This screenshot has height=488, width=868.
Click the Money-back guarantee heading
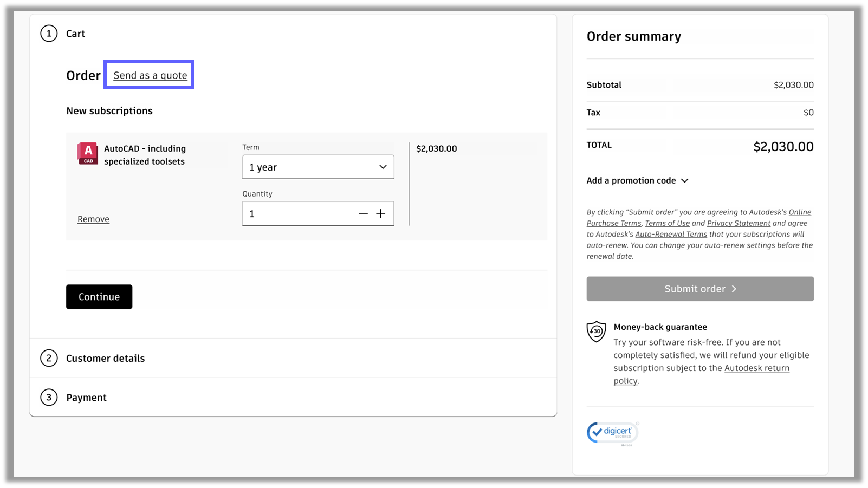click(x=660, y=327)
